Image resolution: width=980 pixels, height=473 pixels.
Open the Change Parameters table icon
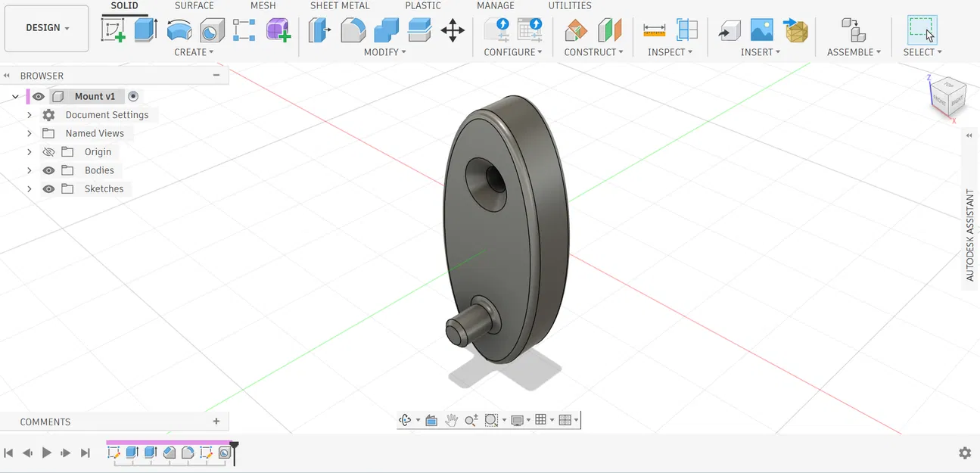[x=530, y=30]
